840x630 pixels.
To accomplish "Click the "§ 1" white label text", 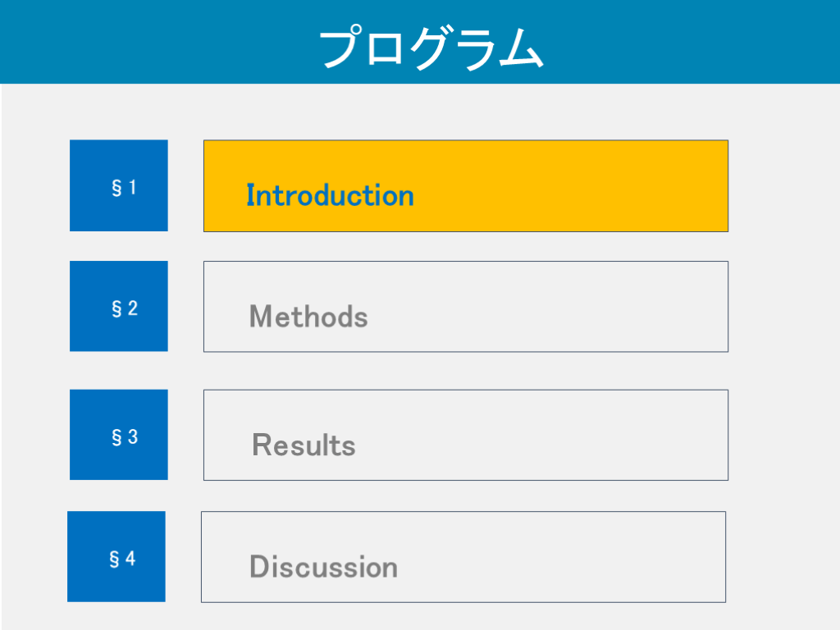I will pyautogui.click(x=124, y=188).
